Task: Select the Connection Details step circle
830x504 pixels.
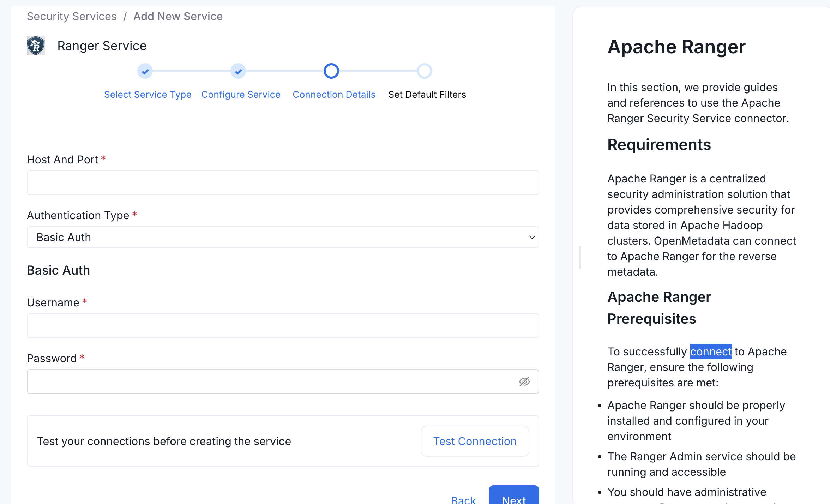Action: coord(331,71)
